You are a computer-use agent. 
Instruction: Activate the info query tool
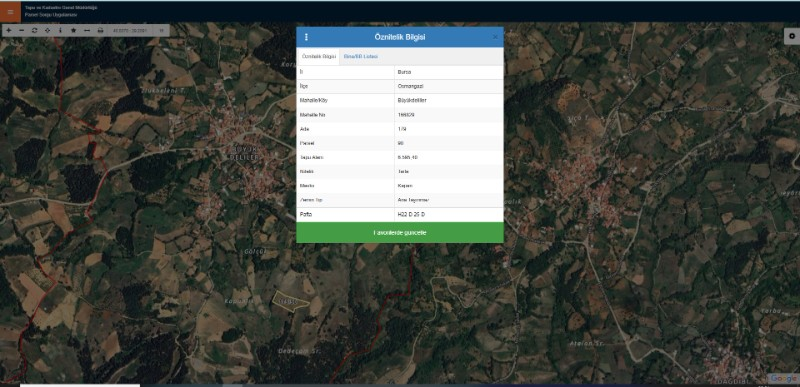[60, 31]
